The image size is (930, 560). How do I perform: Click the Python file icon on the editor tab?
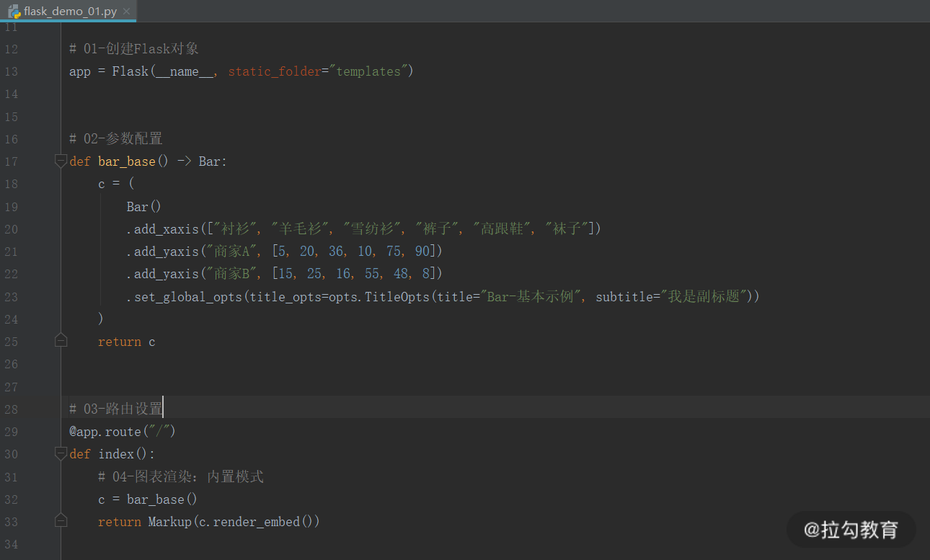[x=14, y=12]
